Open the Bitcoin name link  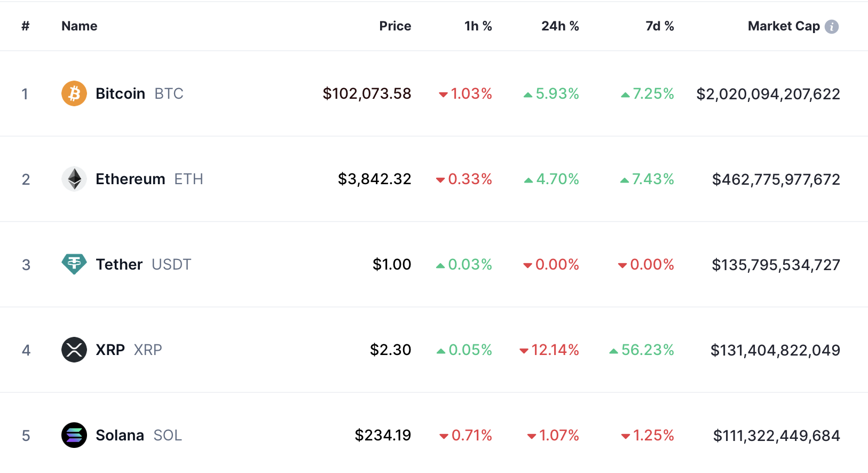click(x=121, y=93)
